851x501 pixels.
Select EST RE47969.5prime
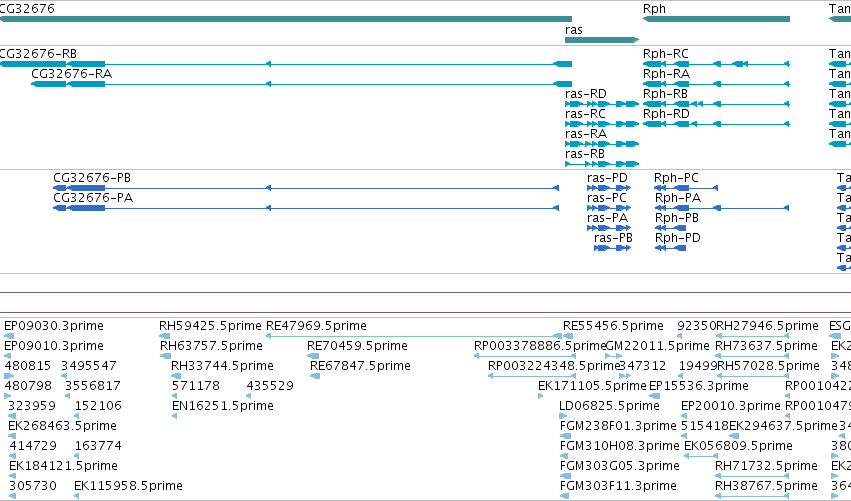(x=316, y=326)
